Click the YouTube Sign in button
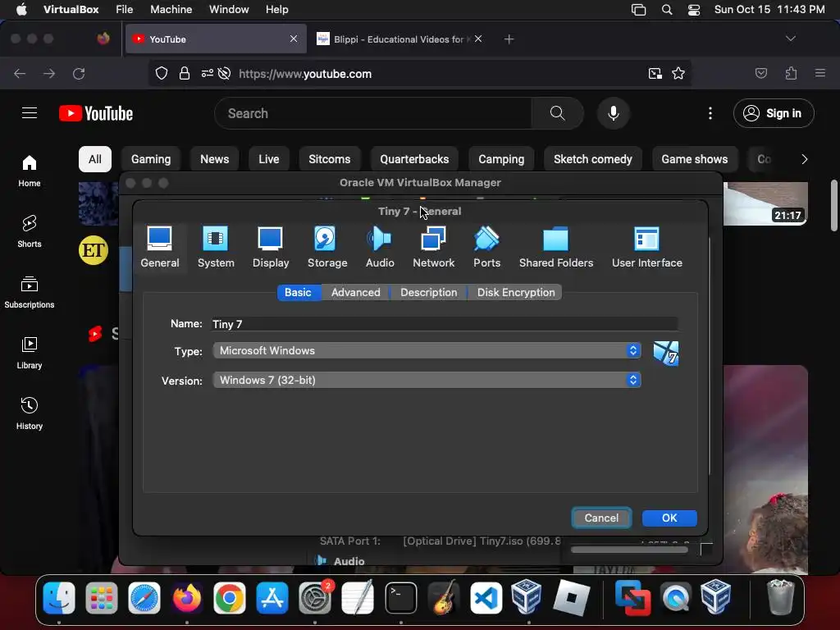Viewport: 840px width, 630px height. (x=774, y=113)
